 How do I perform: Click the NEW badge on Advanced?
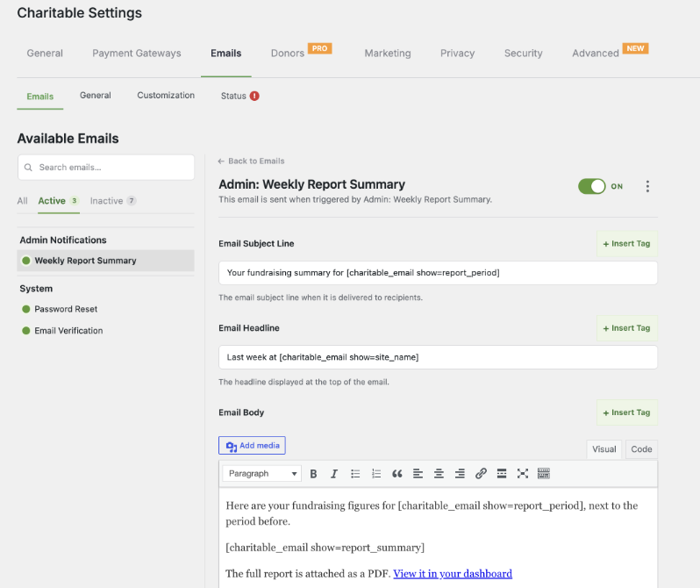pyautogui.click(x=635, y=48)
